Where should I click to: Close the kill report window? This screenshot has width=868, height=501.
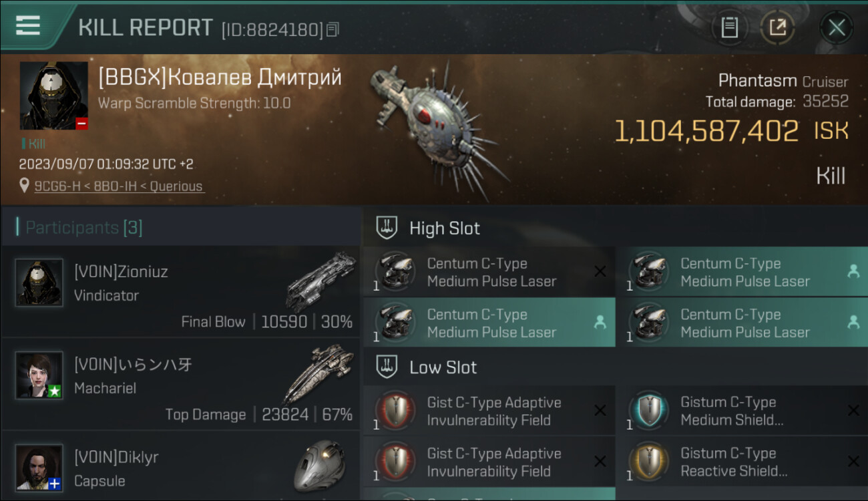837,27
